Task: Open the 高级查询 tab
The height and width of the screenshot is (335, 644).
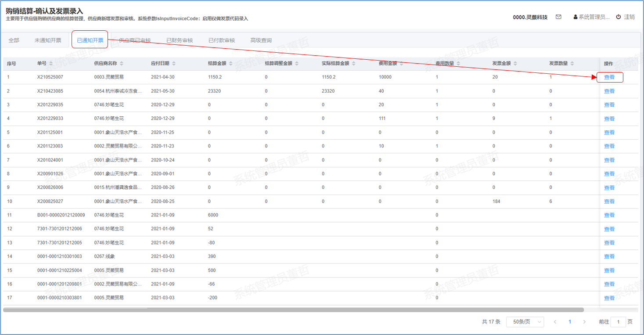Action: pyautogui.click(x=261, y=40)
